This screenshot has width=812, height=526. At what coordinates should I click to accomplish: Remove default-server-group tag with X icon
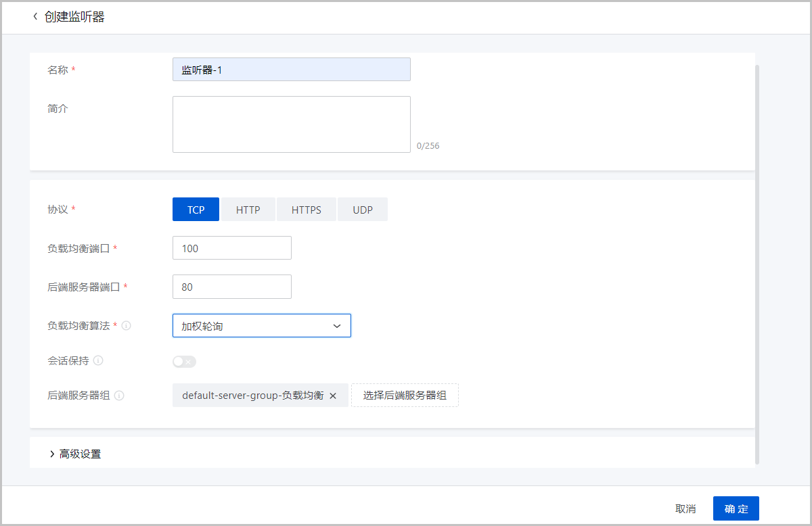[x=333, y=396]
